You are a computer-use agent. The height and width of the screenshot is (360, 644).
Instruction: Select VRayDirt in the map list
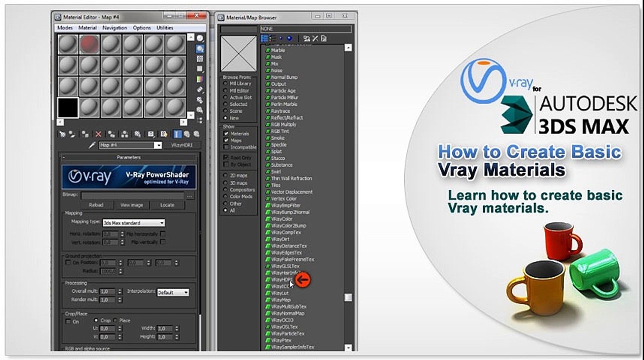pos(280,239)
